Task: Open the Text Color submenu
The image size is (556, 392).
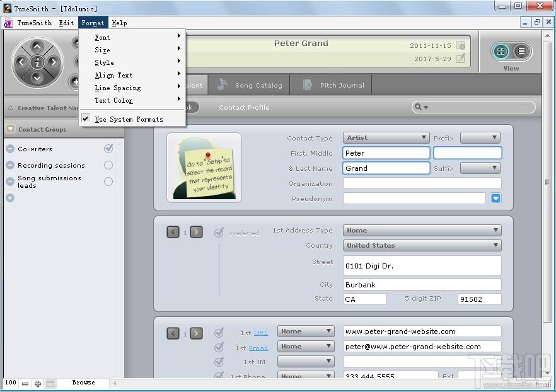Action: click(132, 100)
